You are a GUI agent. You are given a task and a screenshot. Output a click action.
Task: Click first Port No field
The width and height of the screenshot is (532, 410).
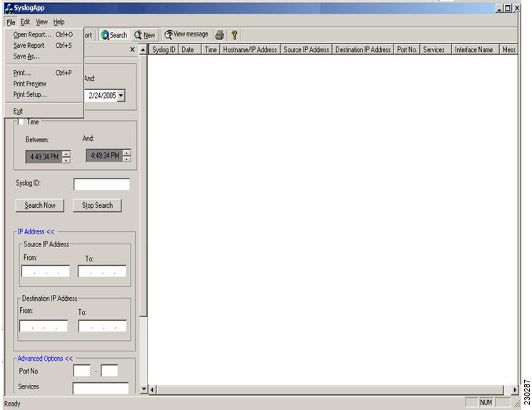82,371
